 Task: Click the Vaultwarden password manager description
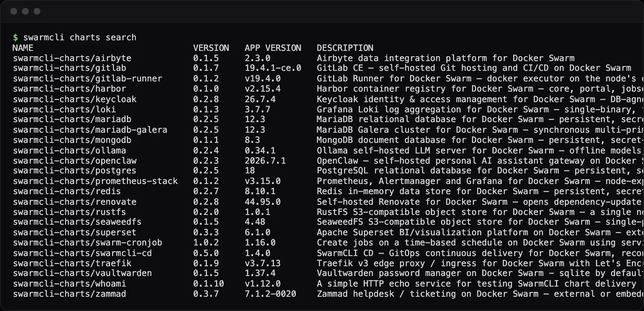pos(480,274)
